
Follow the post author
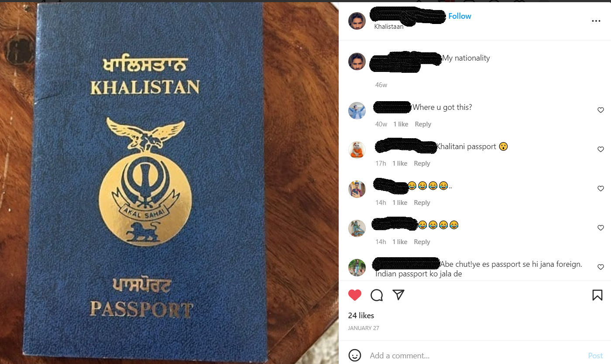pos(460,16)
